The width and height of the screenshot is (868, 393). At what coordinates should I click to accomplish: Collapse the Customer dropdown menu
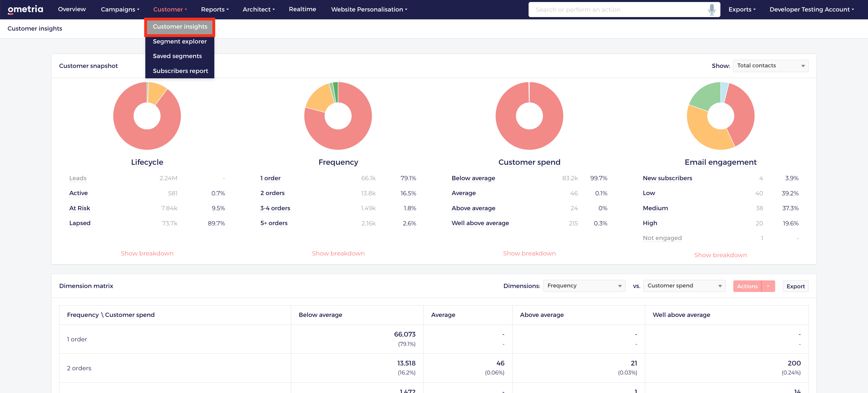[x=170, y=10]
